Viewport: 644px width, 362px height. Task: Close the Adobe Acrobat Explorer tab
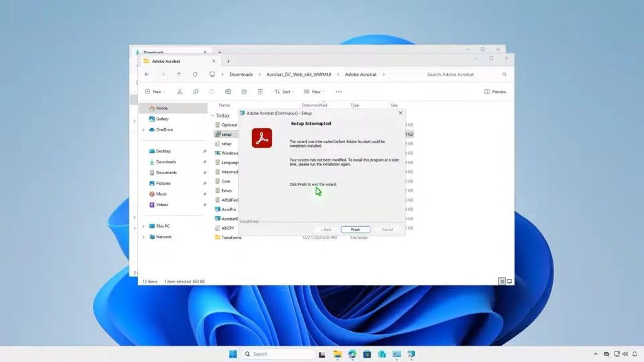click(214, 61)
